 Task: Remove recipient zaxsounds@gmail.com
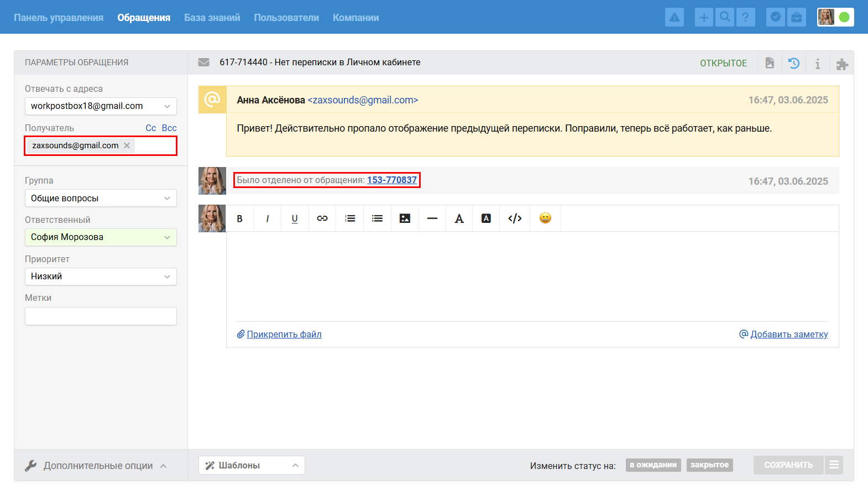[x=127, y=145]
